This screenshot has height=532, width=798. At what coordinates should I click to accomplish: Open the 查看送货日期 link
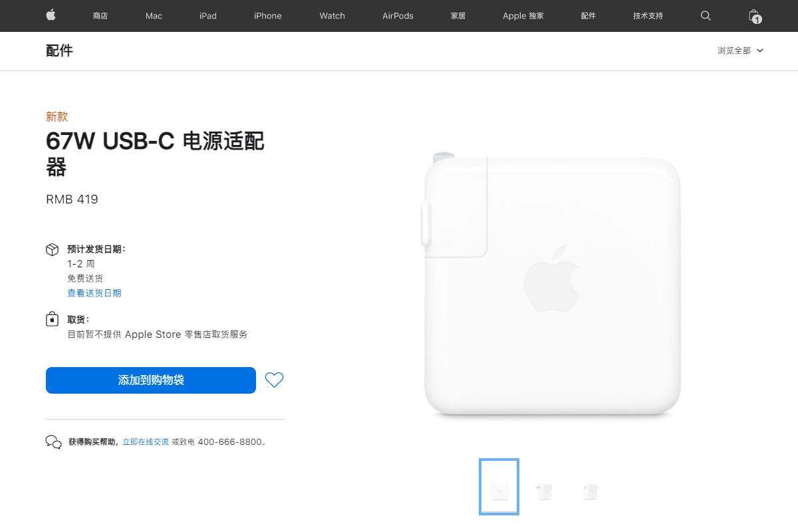coord(94,293)
